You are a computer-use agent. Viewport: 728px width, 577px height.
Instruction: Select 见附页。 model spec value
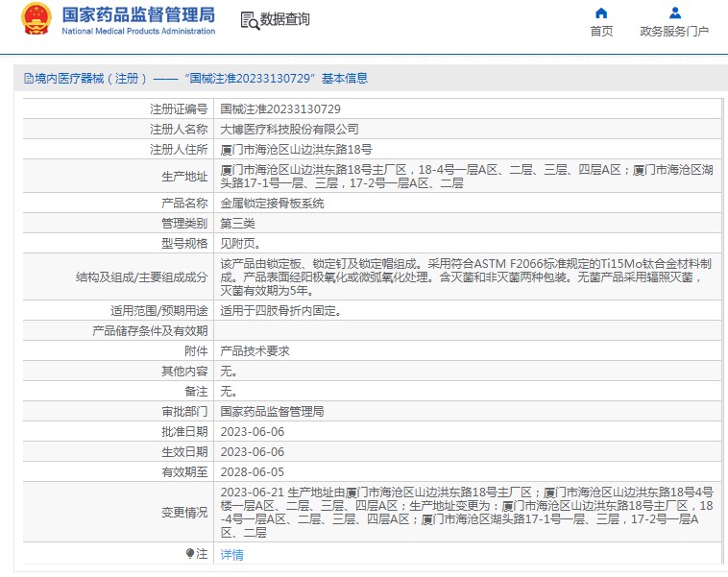point(240,243)
